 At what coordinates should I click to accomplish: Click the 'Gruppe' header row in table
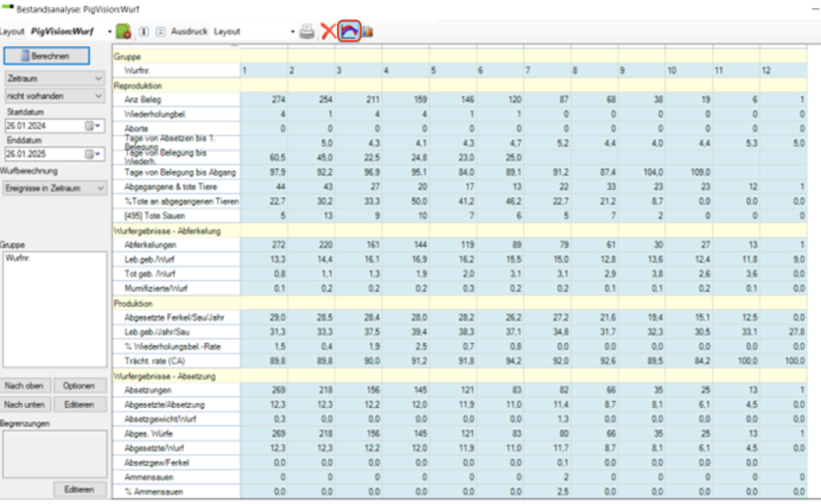click(x=460, y=56)
